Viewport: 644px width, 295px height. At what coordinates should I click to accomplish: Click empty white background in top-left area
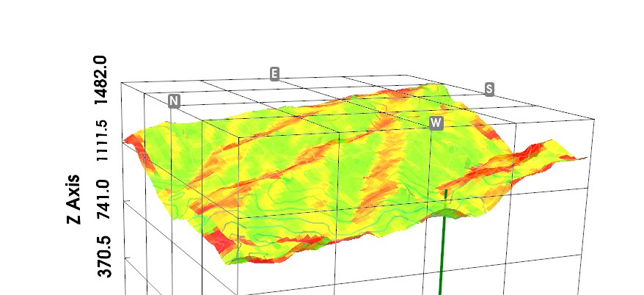(44, 29)
